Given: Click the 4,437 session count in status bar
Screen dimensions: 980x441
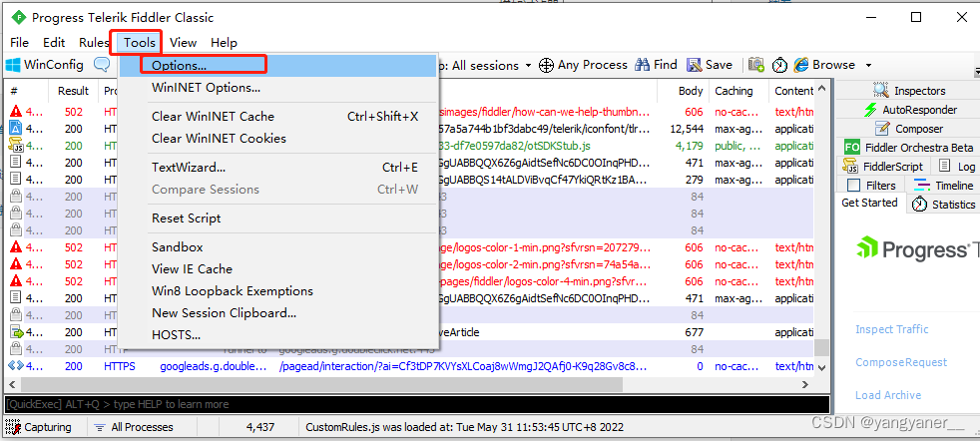Looking at the screenshot, I should (260, 427).
